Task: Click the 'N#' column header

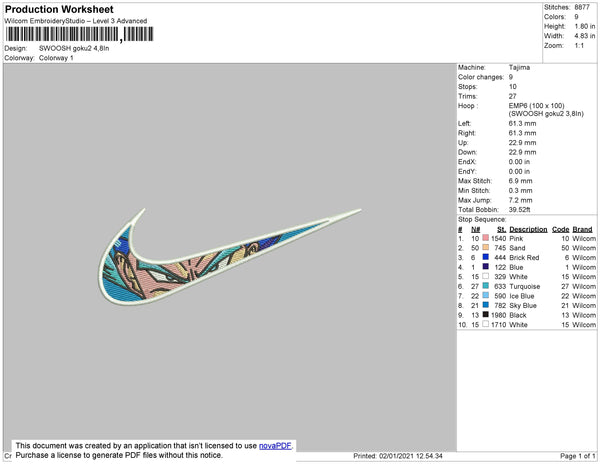Action: (x=476, y=229)
